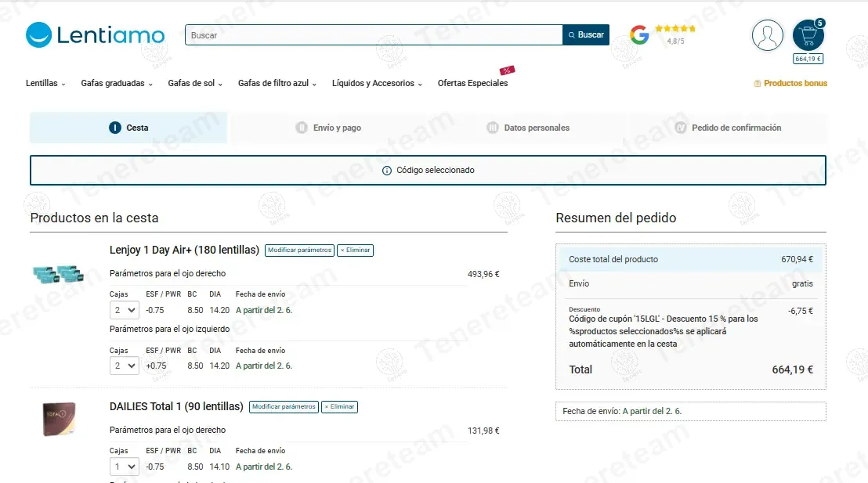868x483 pixels.
Task: Modify parameters for DAILIES Total 1
Action: tap(284, 406)
